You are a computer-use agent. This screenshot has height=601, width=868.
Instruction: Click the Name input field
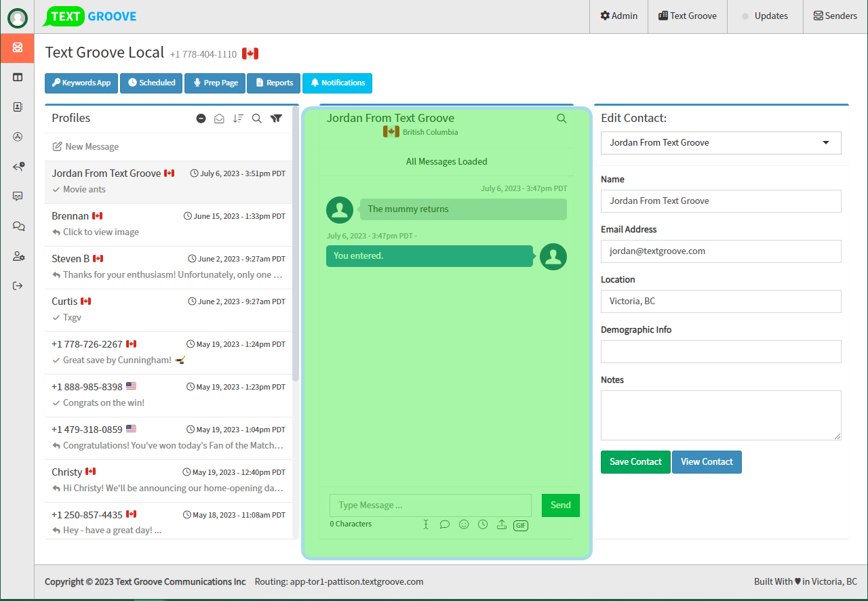click(721, 201)
